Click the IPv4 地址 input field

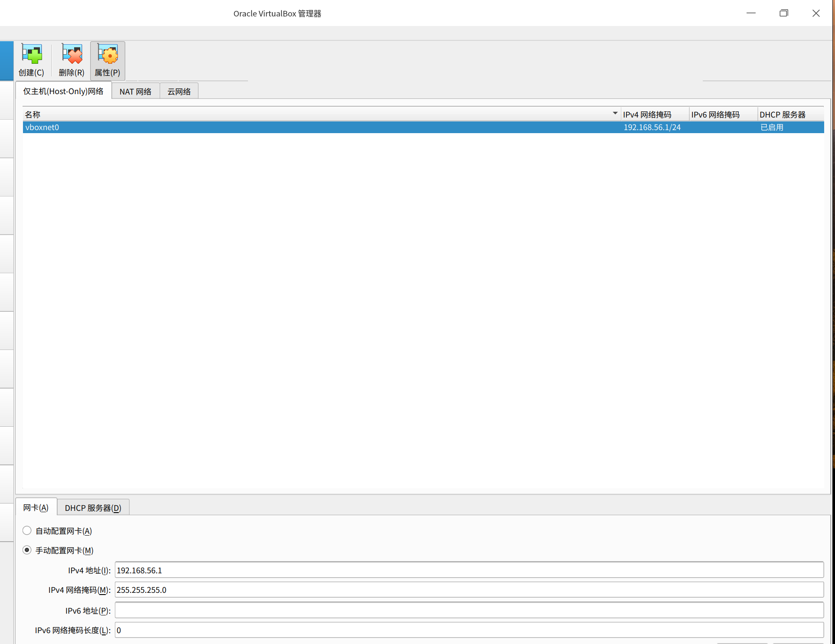tap(469, 570)
